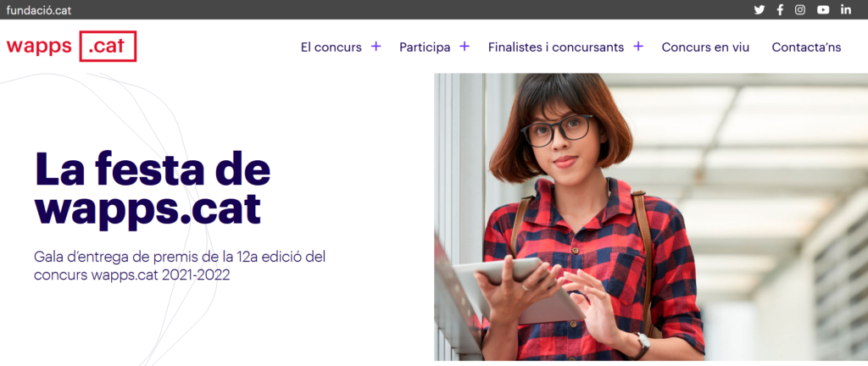Image resolution: width=868 pixels, height=366 pixels.
Task: Open the Instagram social icon
Action: coord(800,10)
